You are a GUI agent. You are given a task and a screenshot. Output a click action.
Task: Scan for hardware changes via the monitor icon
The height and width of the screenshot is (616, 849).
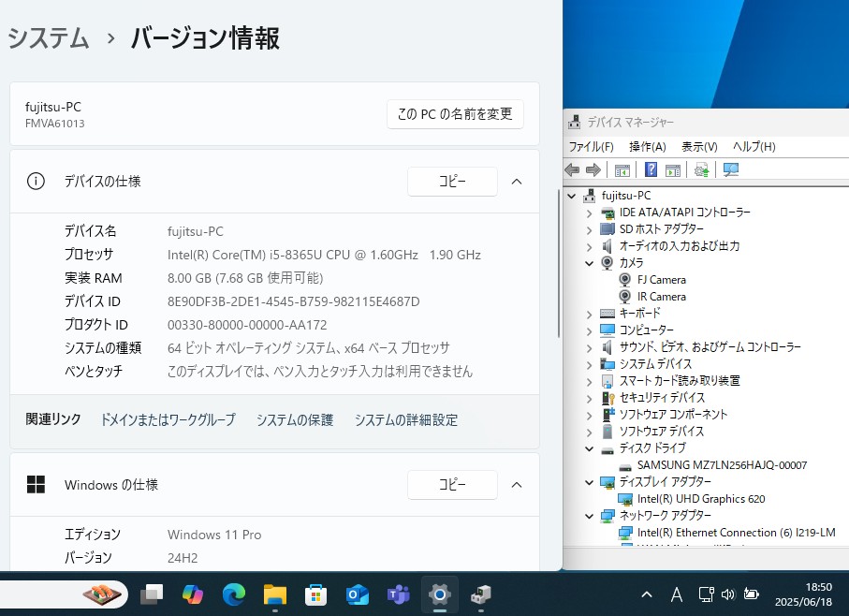731,170
